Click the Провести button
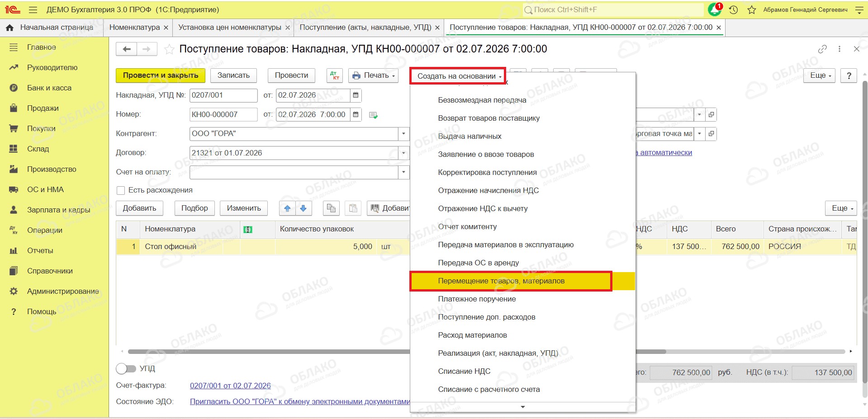Screen dimensions: 868x419 [x=291, y=75]
